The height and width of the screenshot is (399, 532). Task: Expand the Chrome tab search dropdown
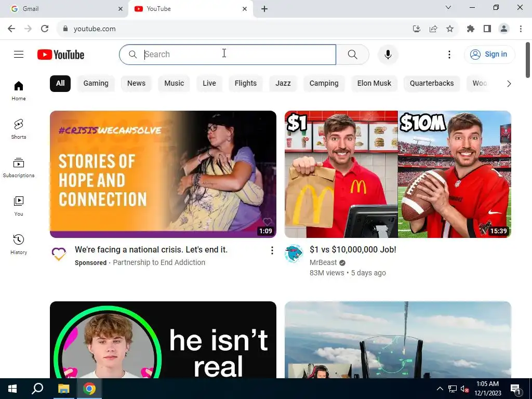point(448,7)
